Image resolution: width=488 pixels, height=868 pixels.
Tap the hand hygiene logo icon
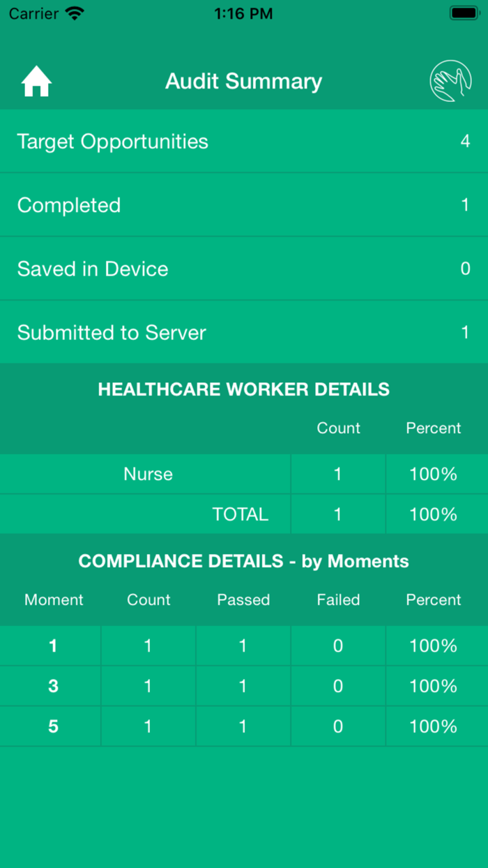pyautogui.click(x=450, y=81)
